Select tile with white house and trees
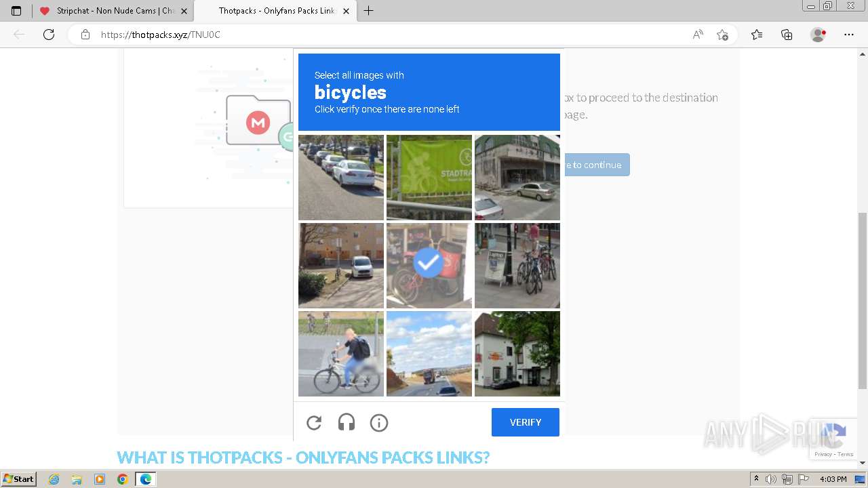868x488 pixels. coord(517,354)
